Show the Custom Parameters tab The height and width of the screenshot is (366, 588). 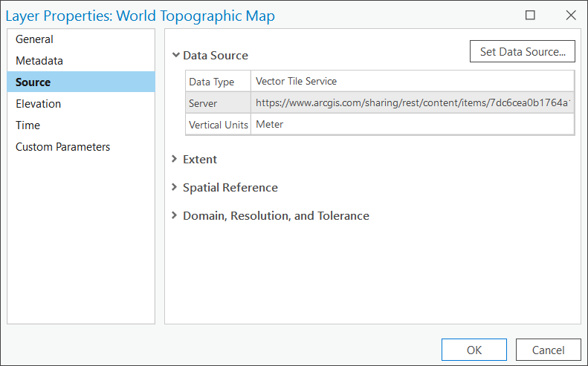point(63,147)
